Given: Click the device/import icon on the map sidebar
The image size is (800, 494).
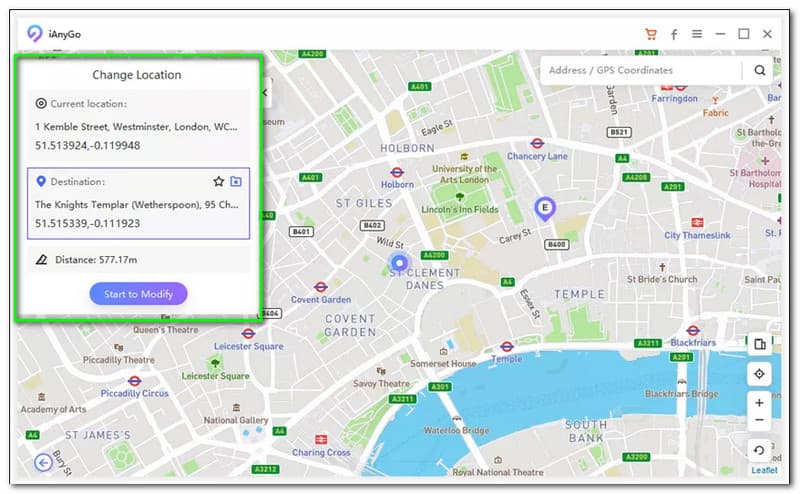Looking at the screenshot, I should pos(759,344).
